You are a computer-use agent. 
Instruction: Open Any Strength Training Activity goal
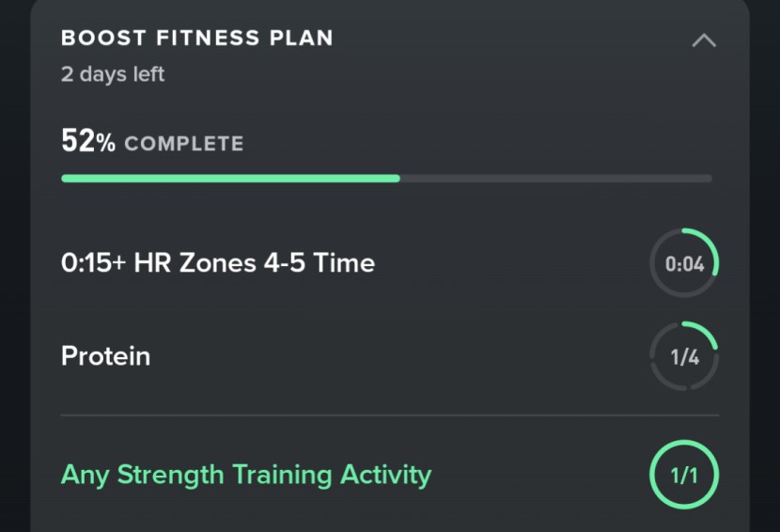coord(246,475)
